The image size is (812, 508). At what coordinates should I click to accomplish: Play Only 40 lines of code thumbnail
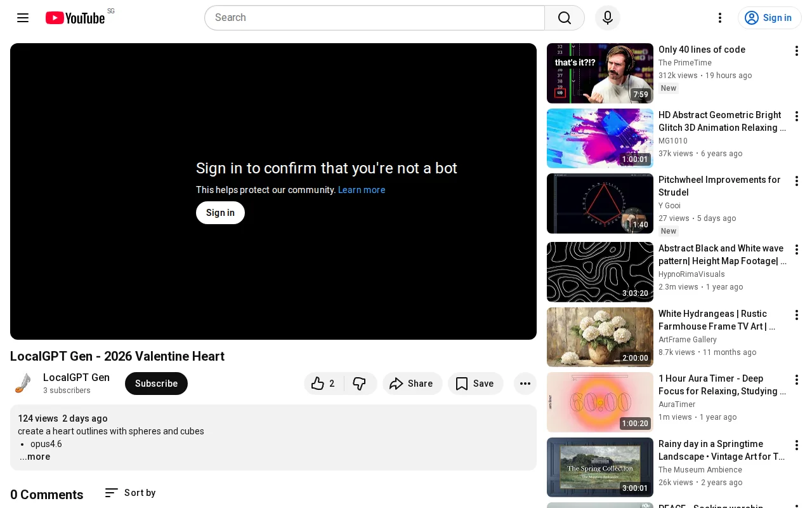[x=600, y=73]
